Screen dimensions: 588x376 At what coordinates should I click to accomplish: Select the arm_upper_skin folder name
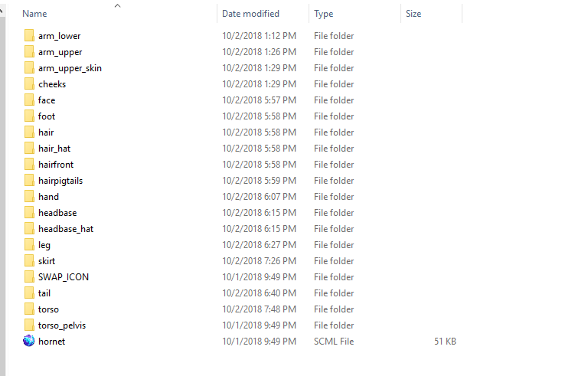tap(70, 68)
